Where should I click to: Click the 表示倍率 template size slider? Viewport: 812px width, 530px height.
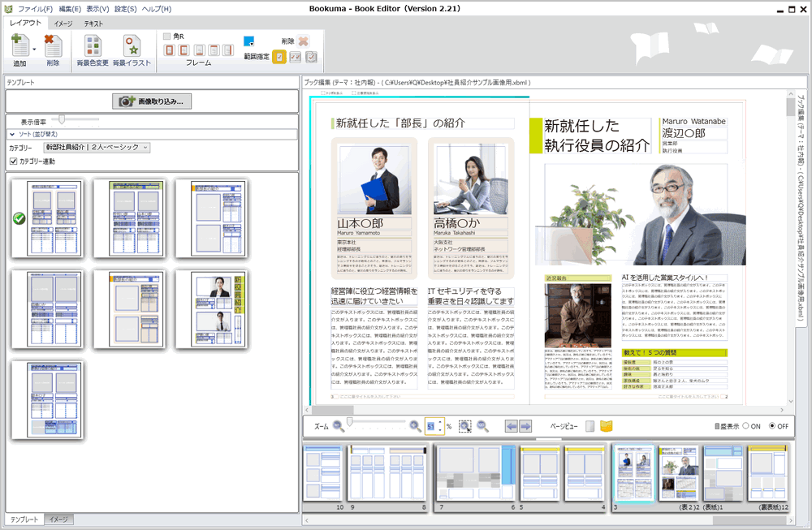[63, 120]
